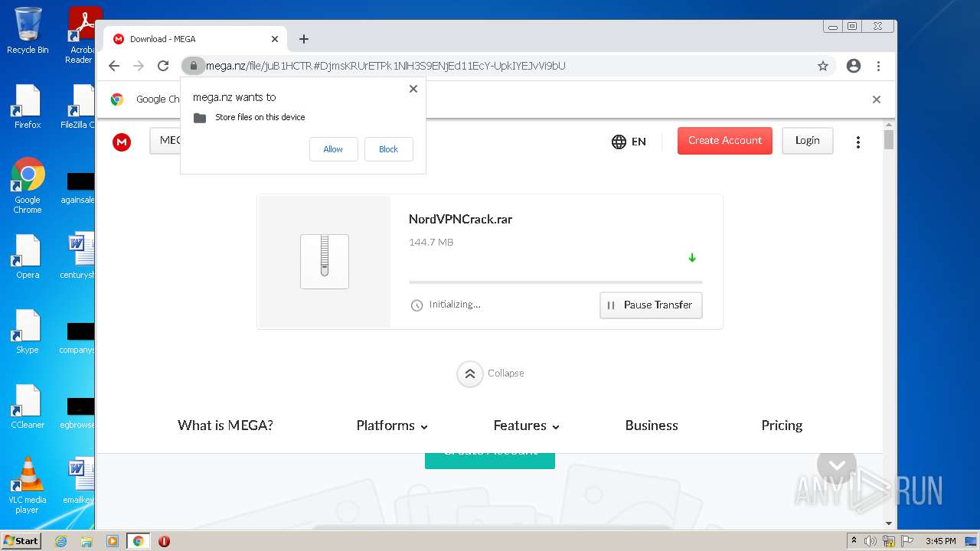Click the media player taskbar icon
Screen dimensions: 980x551
click(113, 541)
